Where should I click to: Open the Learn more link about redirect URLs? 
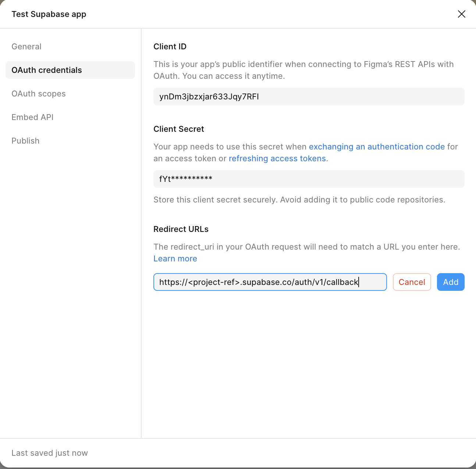click(x=175, y=258)
